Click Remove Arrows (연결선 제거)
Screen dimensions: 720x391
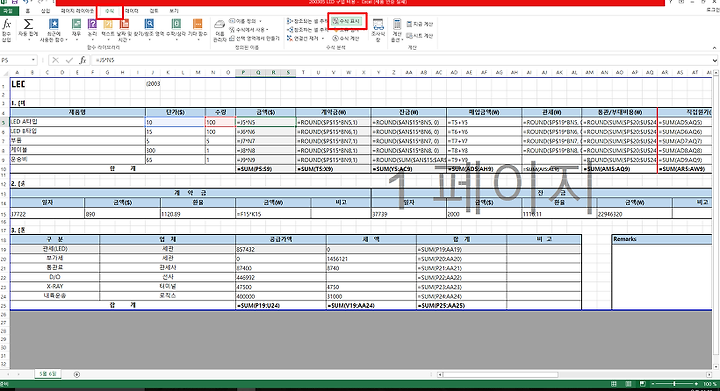[x=305, y=38]
